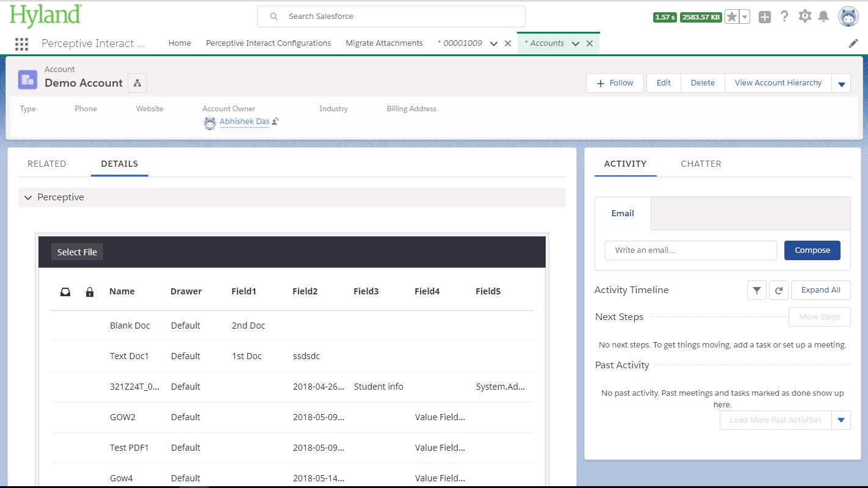Open Load More Past Activities dropdown arrow
The height and width of the screenshot is (488, 868).
(841, 420)
